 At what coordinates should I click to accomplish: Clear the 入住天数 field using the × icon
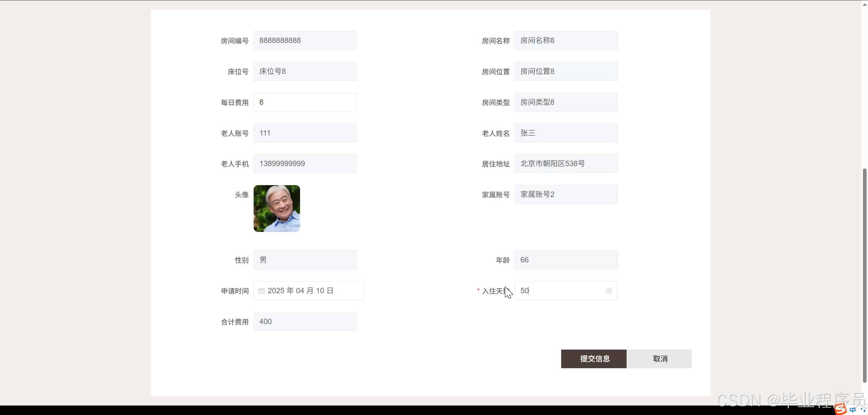point(609,291)
